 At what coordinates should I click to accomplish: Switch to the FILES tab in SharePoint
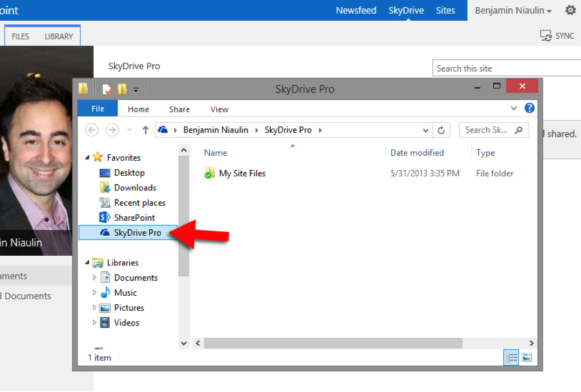coord(20,36)
